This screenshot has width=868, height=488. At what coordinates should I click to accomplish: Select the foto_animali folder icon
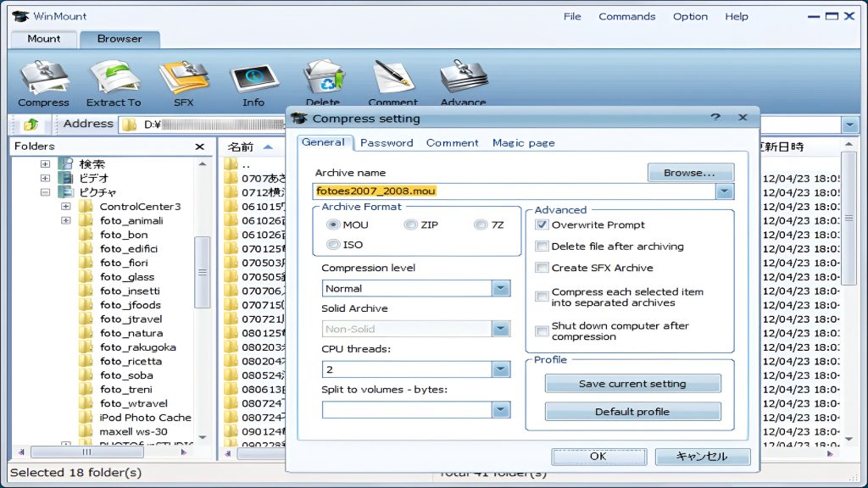pos(86,221)
